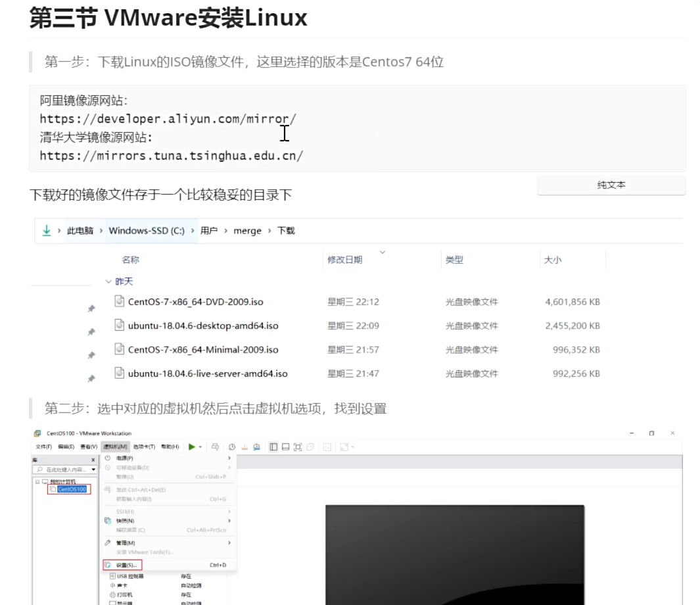Screen dimensions: 700x605
Task: Click the SSH(H) menu entry
Action: coord(168,512)
